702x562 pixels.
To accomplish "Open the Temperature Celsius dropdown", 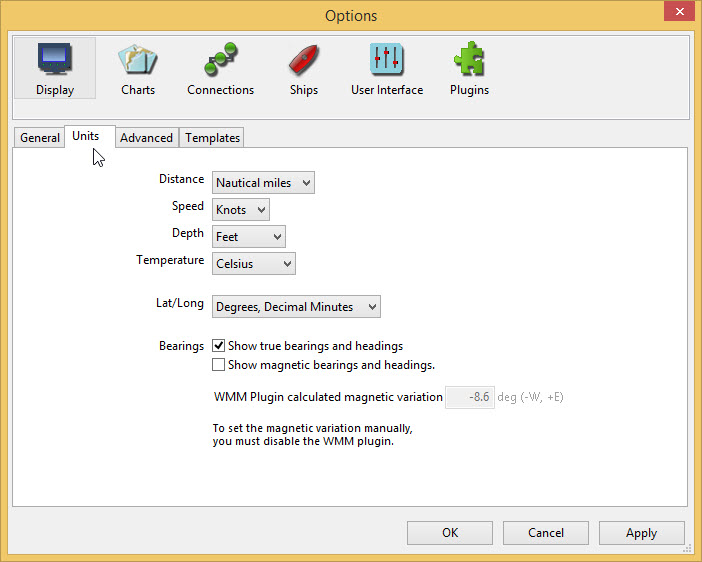I will tap(254, 264).
